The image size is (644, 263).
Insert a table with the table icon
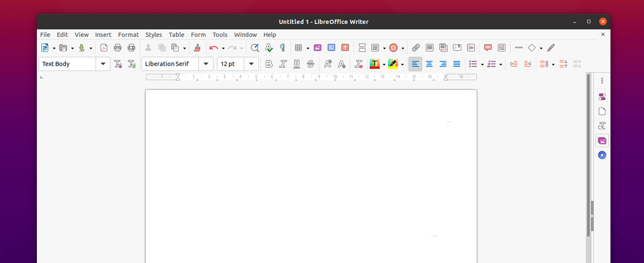[299, 47]
